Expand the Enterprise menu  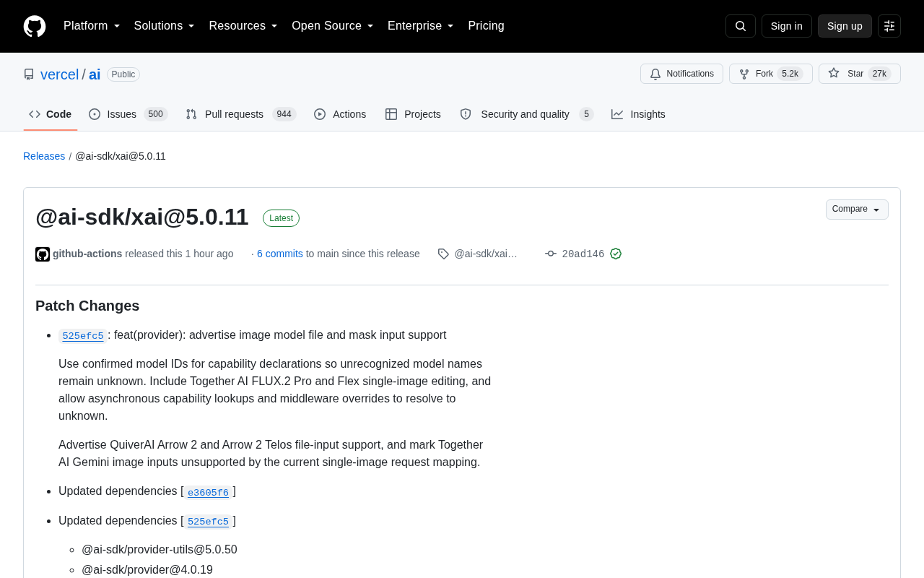coord(421,26)
